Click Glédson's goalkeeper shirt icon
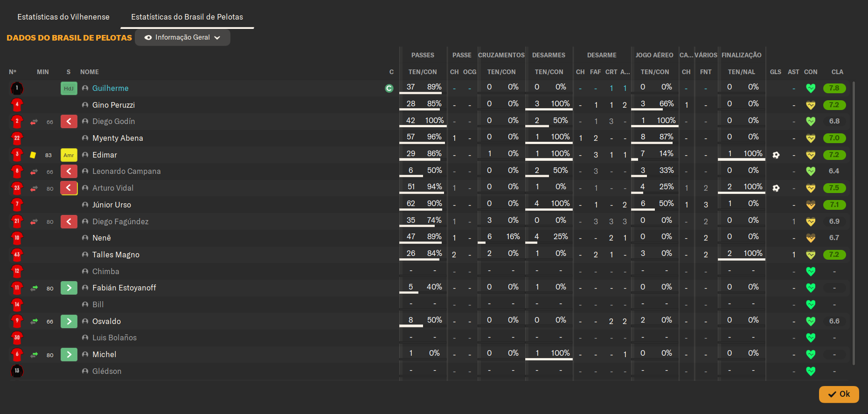868x414 pixels. [17, 371]
